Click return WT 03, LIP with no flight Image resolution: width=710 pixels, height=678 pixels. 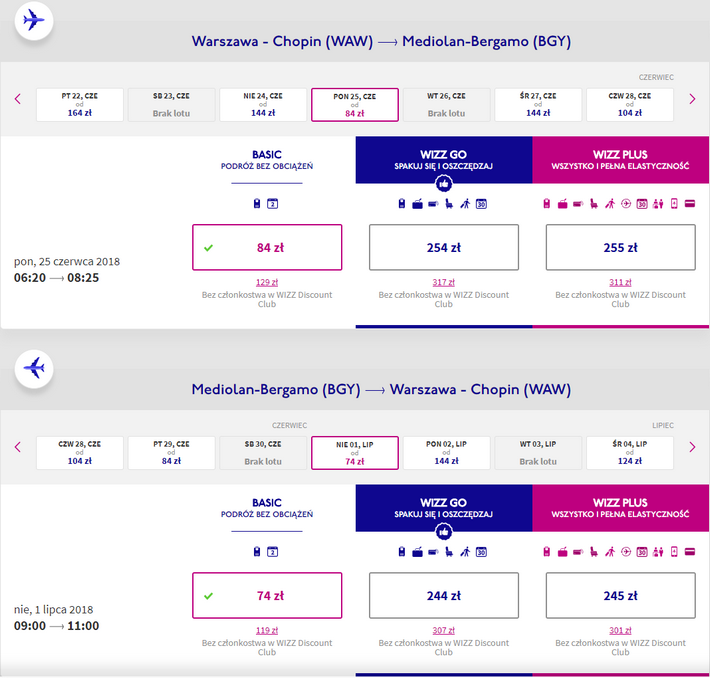(538, 453)
